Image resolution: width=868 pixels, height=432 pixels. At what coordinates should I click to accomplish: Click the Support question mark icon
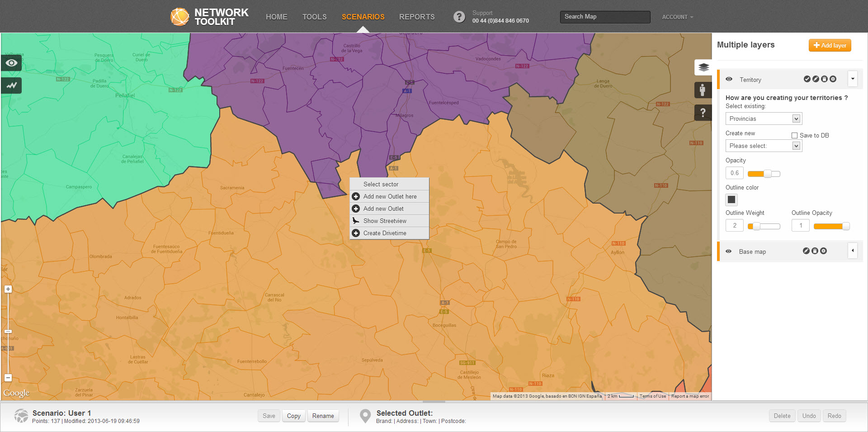[459, 17]
